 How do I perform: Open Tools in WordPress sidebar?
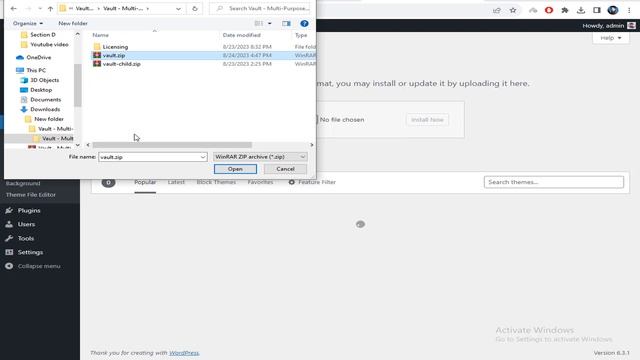click(x=25, y=238)
